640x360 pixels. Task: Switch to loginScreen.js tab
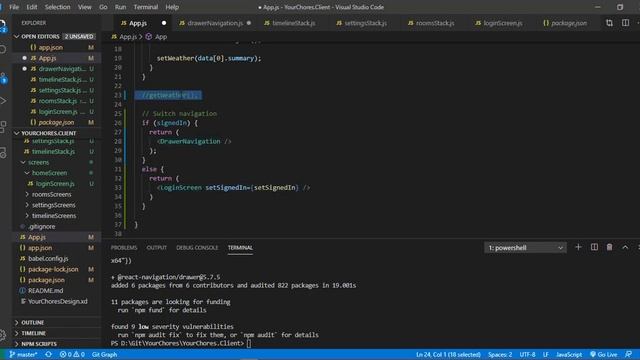pyautogui.click(x=503, y=23)
